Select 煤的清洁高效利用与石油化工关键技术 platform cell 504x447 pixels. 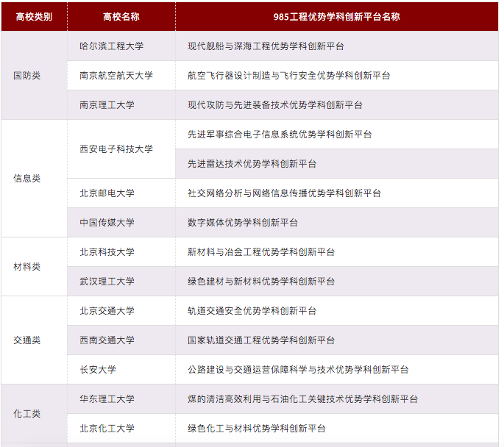click(337, 399)
